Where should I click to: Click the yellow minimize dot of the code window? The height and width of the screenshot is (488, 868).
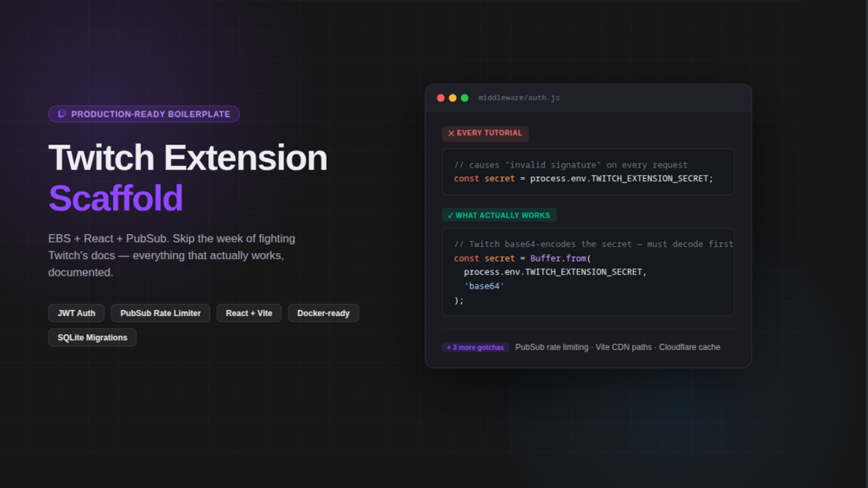click(x=453, y=98)
